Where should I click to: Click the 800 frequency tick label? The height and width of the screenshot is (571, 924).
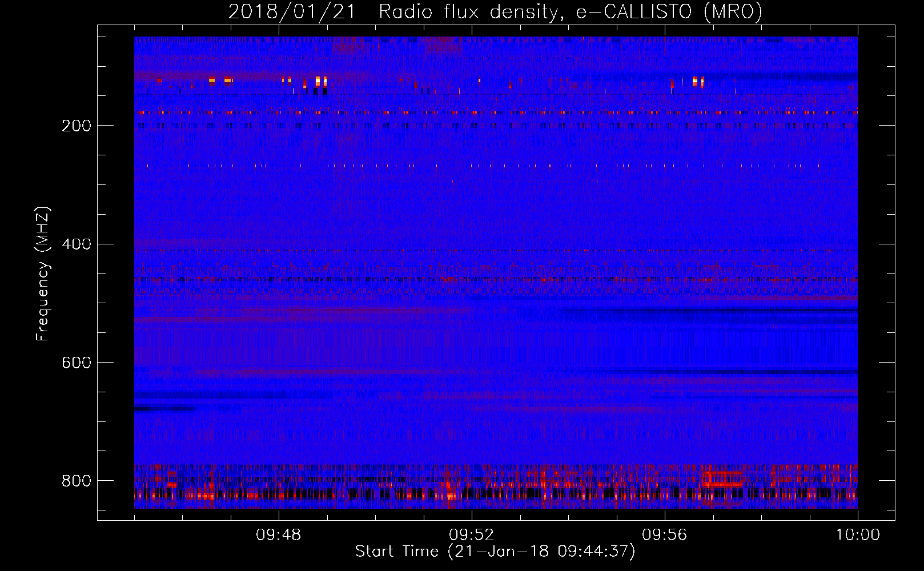(x=77, y=481)
